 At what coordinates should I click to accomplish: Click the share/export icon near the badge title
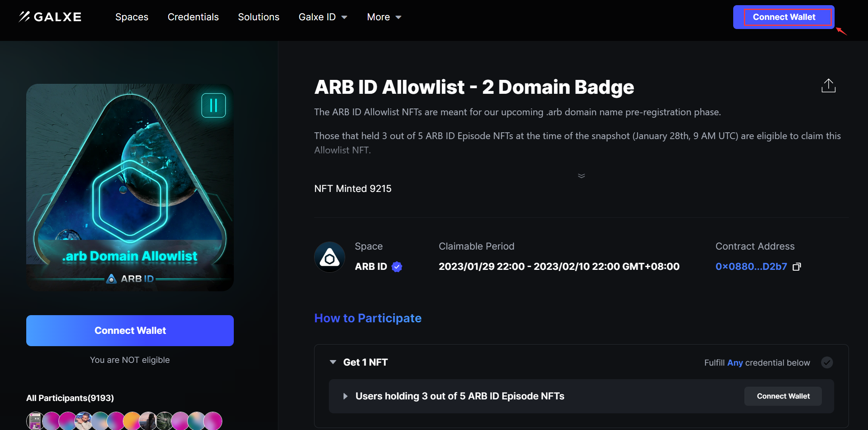(829, 85)
